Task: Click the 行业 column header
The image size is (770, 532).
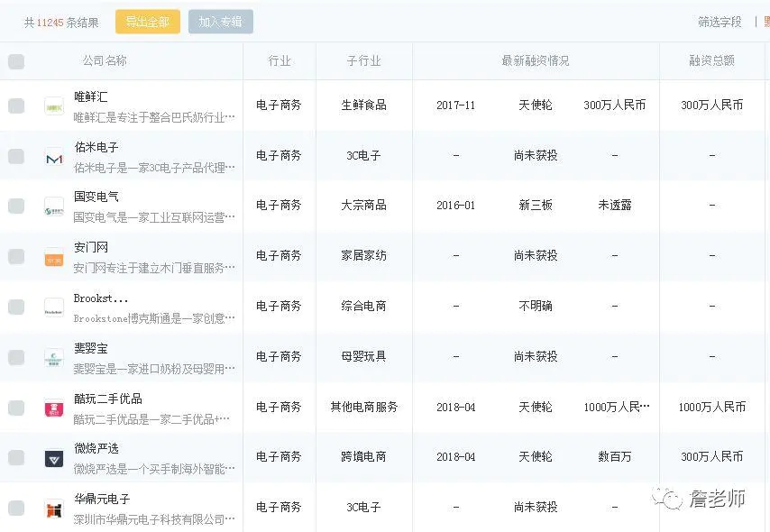Action: pyautogui.click(x=280, y=61)
